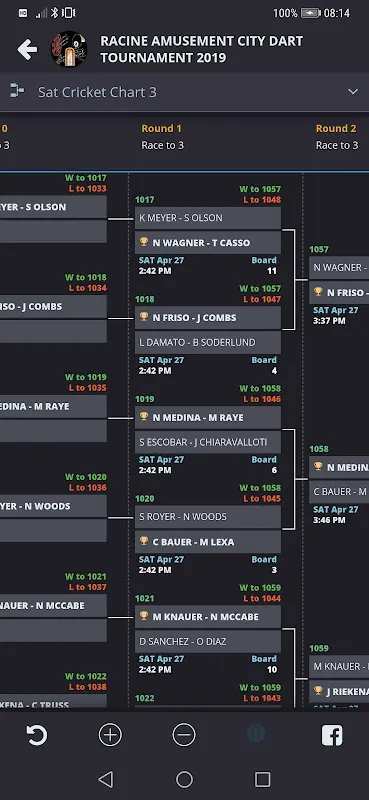Select N MEDINA - M RAYE in match 1019
Image resolution: width=369 pixels, height=800 pixels.
[208, 417]
